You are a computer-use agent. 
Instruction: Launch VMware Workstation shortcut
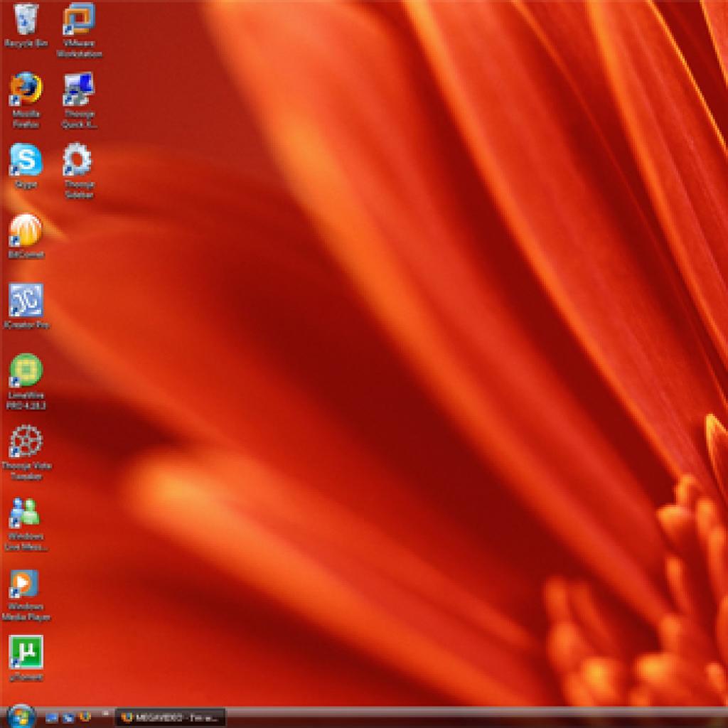[x=79, y=30]
